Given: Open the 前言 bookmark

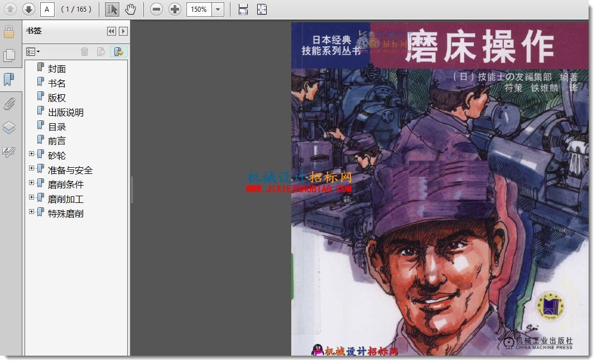Looking at the screenshot, I should click(x=57, y=141).
